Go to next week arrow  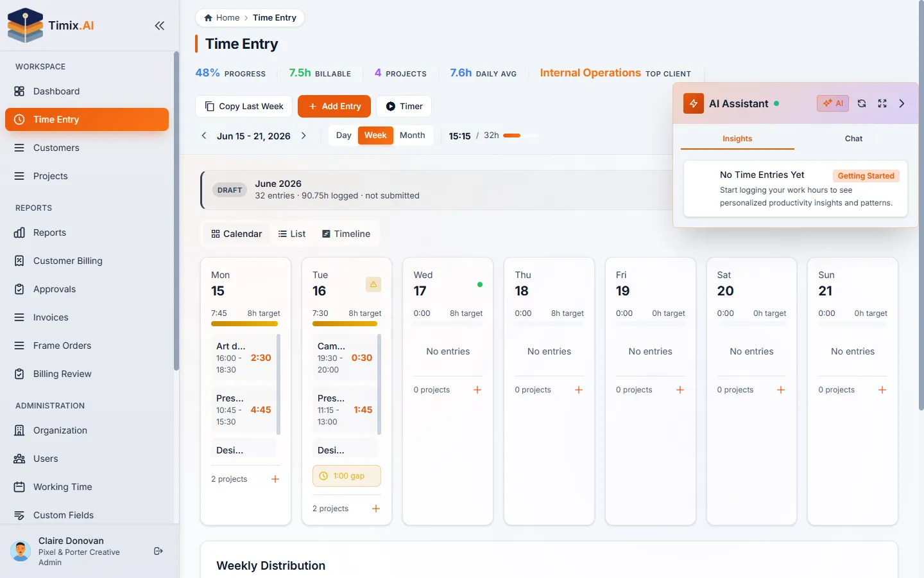pos(304,136)
